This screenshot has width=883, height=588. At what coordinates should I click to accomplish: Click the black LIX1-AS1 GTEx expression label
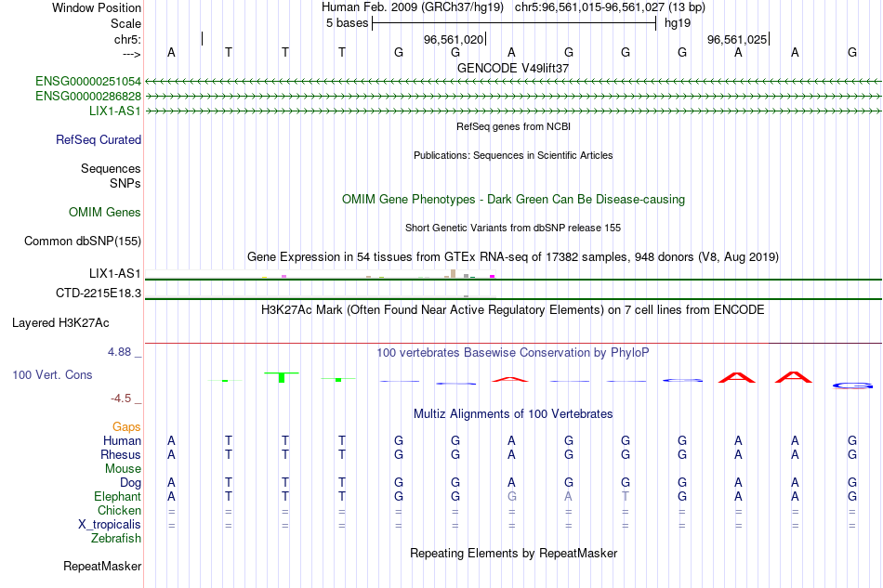coord(115,273)
